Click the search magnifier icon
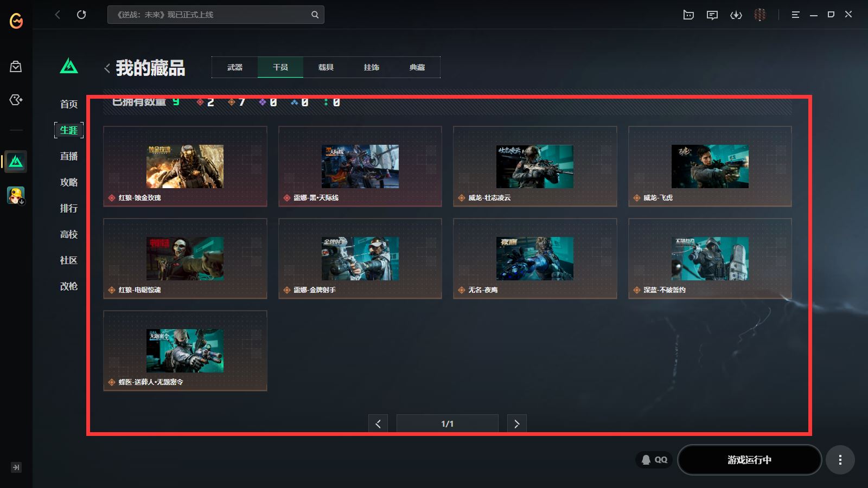 coord(315,15)
